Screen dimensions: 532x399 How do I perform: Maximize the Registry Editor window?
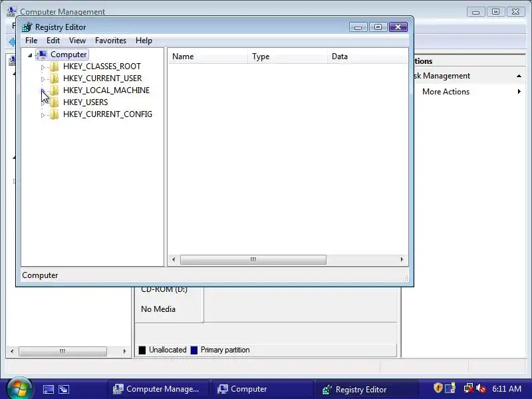pyautogui.click(x=378, y=27)
